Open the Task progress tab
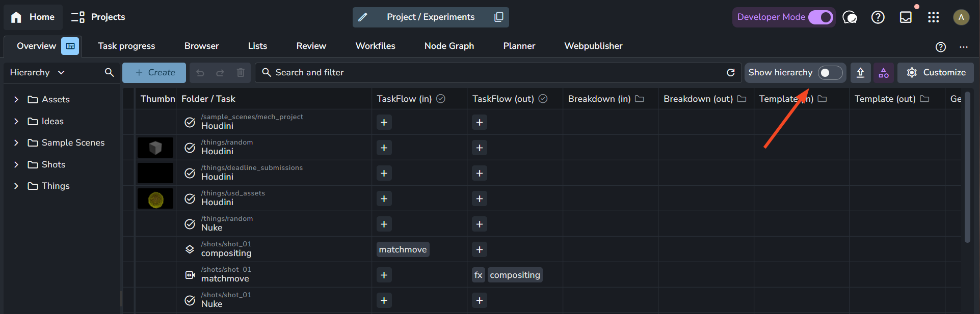Image resolution: width=980 pixels, height=314 pixels. 126,46
